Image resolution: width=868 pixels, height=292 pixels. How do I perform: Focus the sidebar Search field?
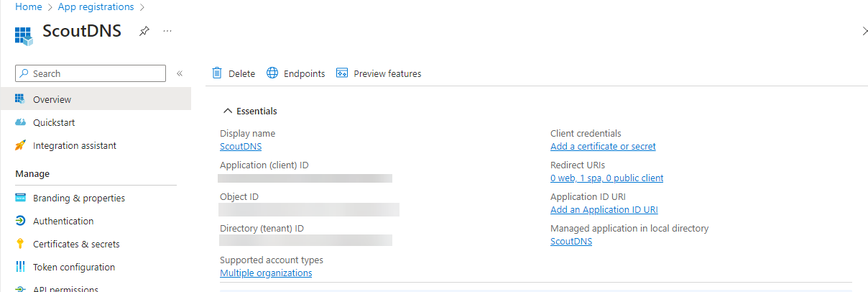coord(91,73)
